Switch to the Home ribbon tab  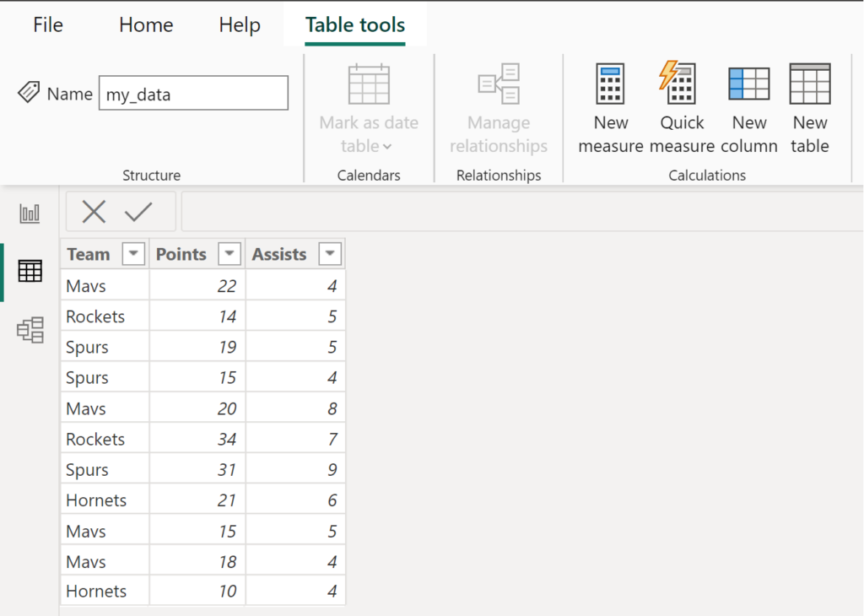click(x=145, y=24)
